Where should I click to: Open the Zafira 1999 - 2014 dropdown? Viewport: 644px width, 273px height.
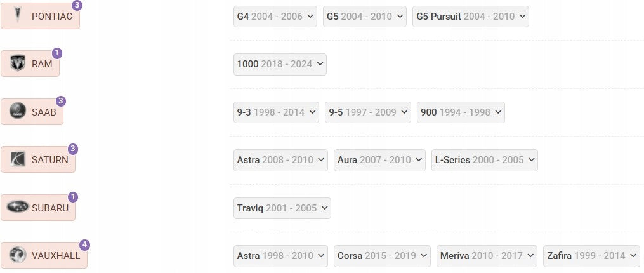coord(591,256)
